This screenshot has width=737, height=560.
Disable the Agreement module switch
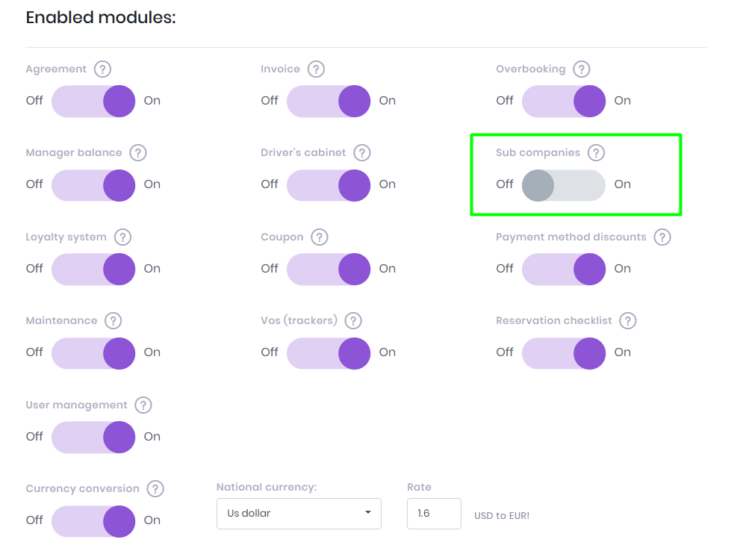(x=93, y=101)
